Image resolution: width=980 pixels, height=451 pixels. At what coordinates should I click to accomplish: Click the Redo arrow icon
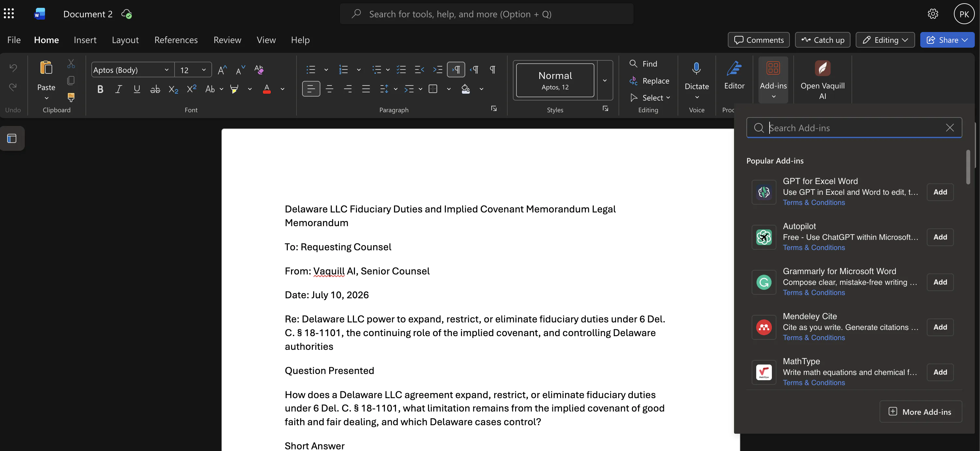[13, 87]
